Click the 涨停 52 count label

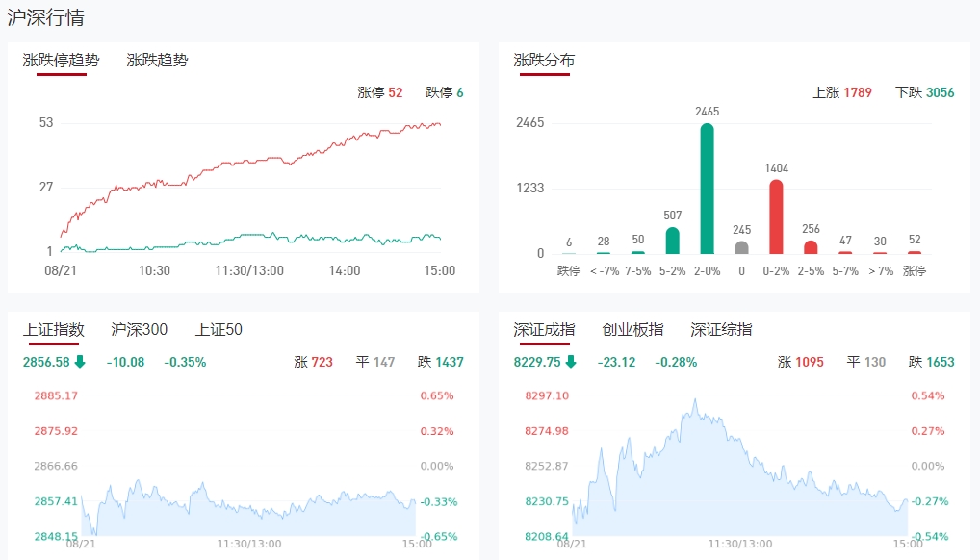click(380, 93)
